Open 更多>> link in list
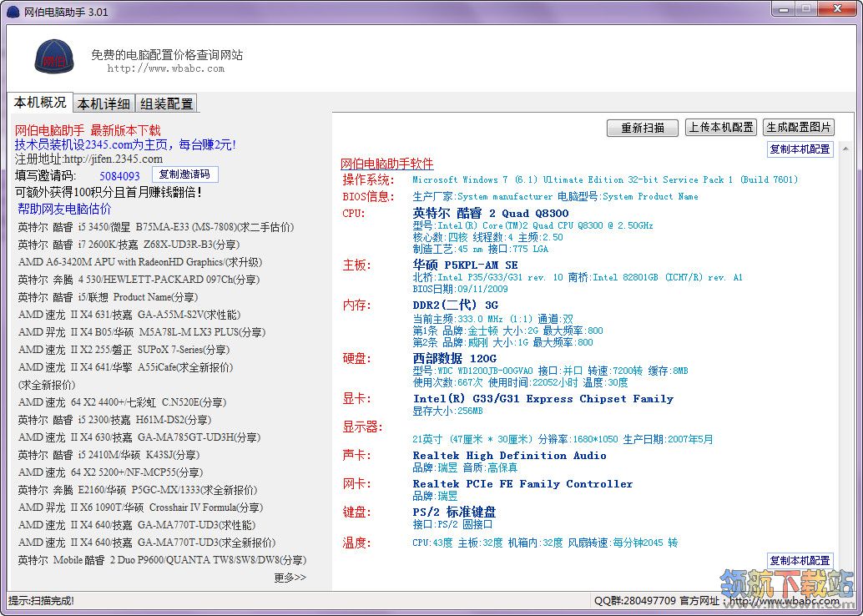863x616 pixels. coord(290,578)
